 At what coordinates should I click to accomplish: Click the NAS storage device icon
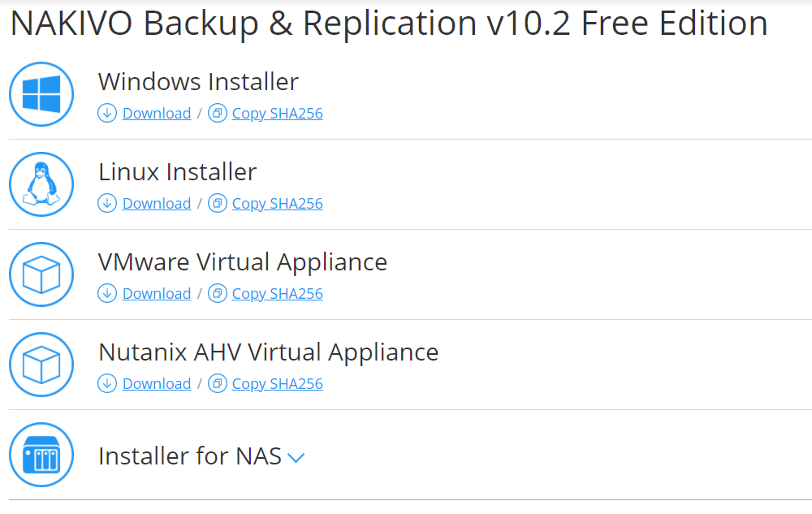[x=41, y=455]
